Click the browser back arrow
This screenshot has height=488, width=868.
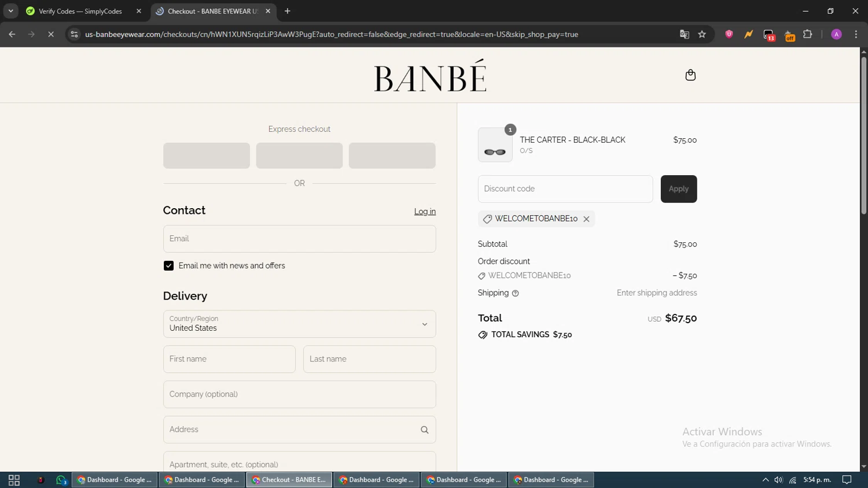pos(12,35)
